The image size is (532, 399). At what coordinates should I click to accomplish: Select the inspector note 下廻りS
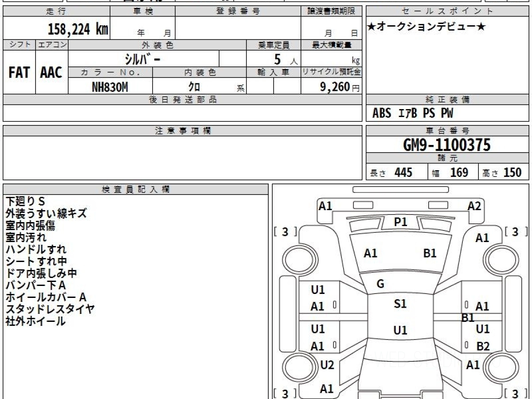point(25,201)
